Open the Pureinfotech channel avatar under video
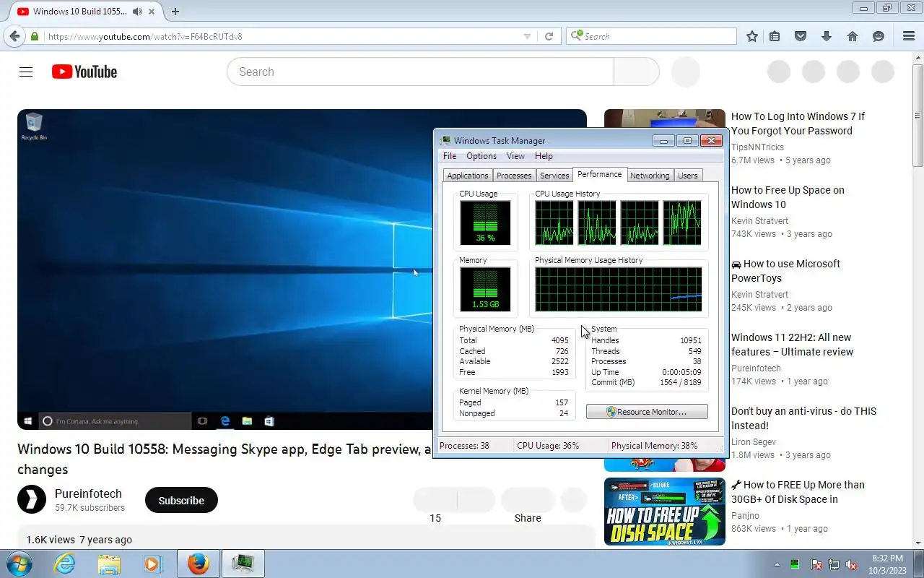924x578 pixels. [32, 499]
